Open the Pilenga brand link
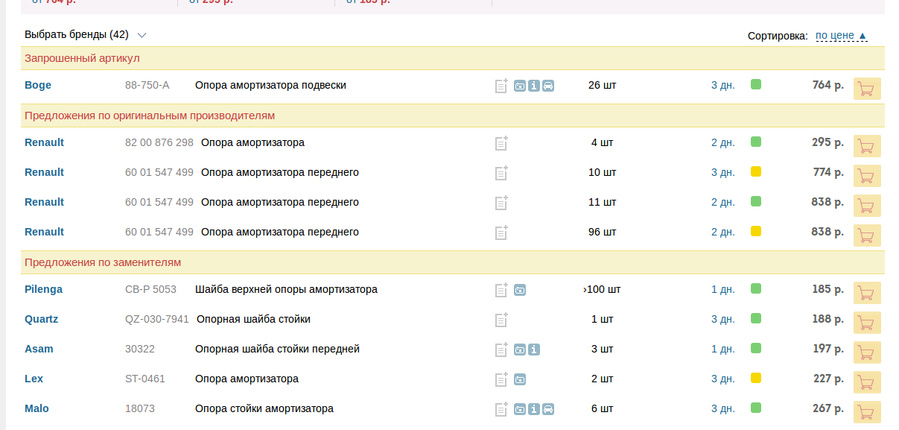The height and width of the screenshot is (430, 899). [x=44, y=290]
